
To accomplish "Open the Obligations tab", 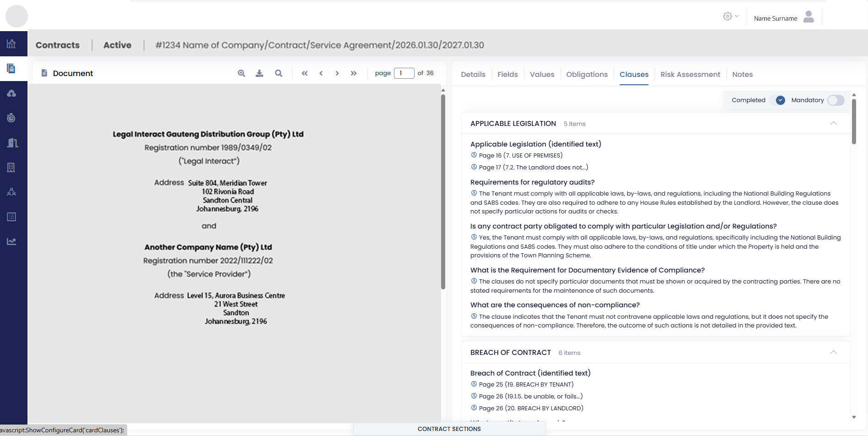I will [587, 75].
